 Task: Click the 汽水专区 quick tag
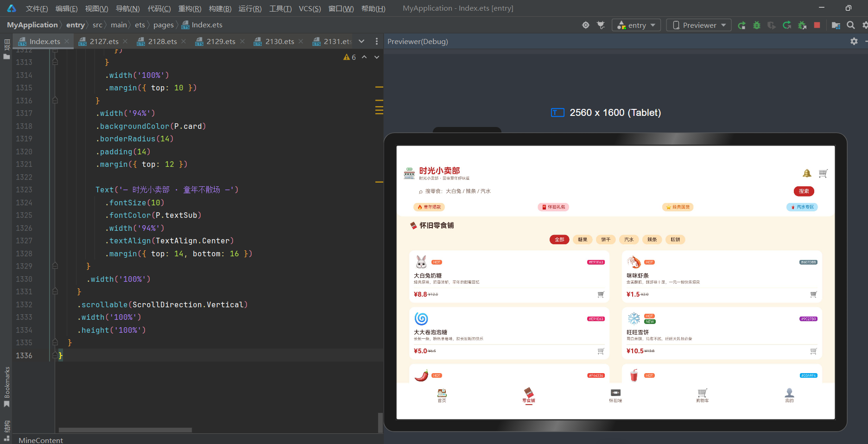pos(802,207)
